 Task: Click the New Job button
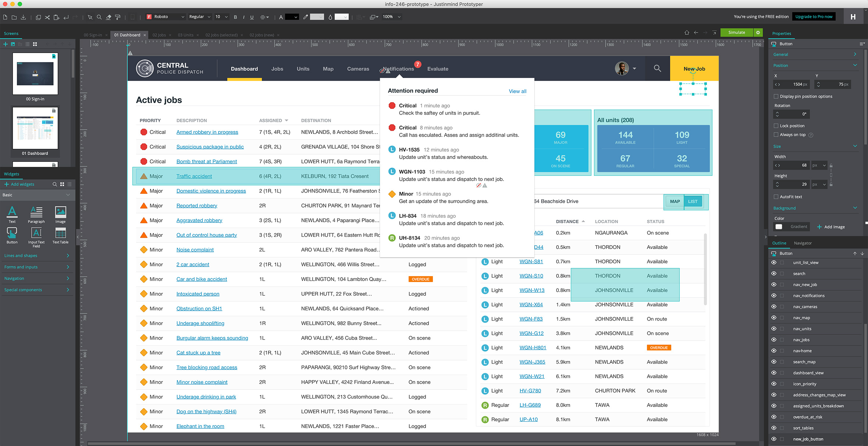coord(694,68)
